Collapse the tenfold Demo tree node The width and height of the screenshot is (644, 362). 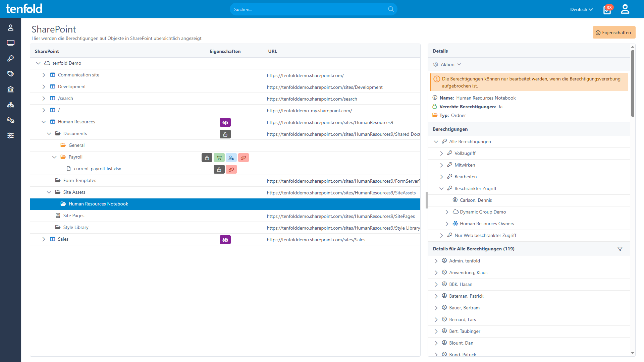(38, 63)
